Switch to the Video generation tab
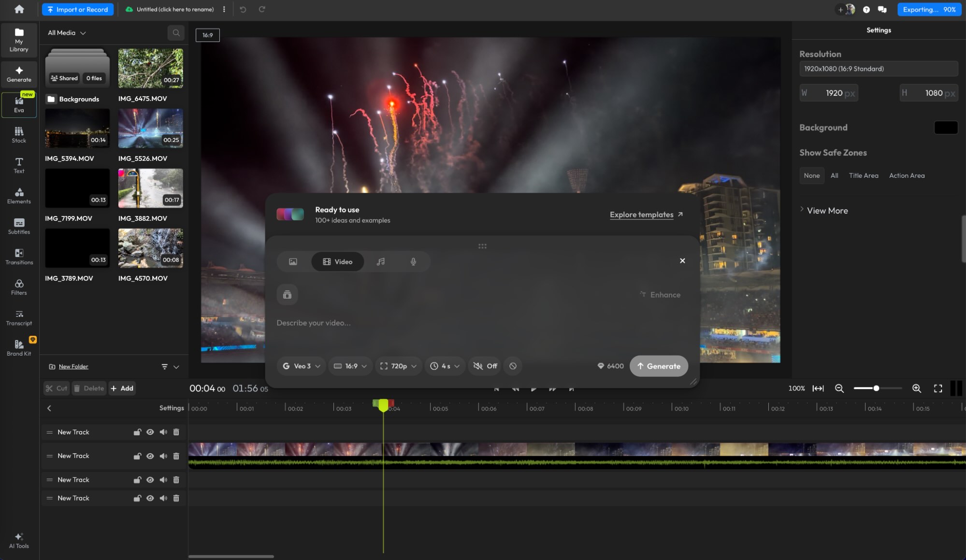 click(337, 261)
